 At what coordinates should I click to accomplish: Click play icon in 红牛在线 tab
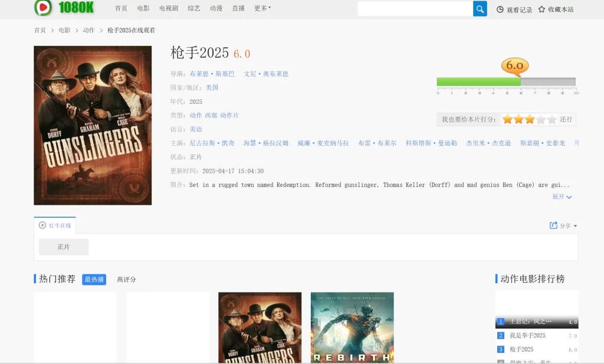pyautogui.click(x=42, y=225)
